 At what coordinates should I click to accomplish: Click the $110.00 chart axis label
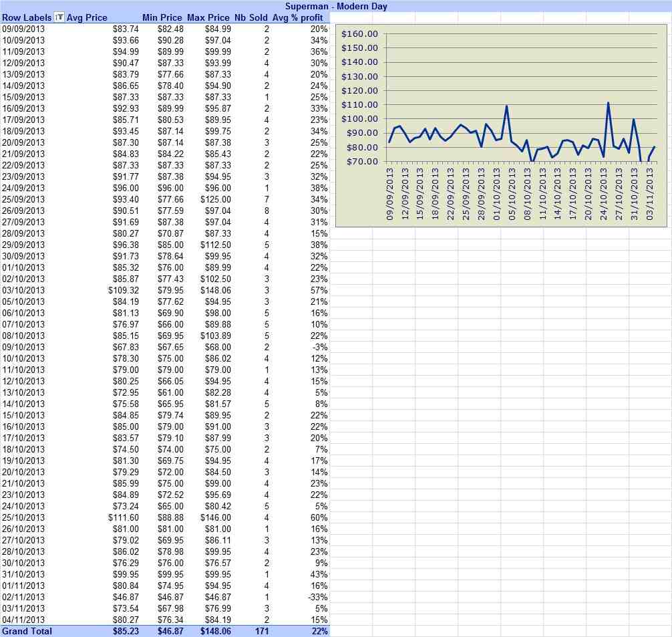tap(359, 105)
